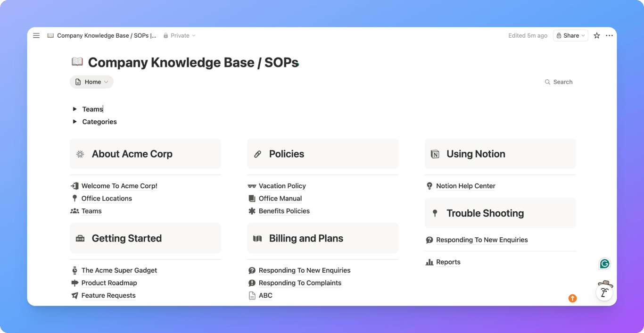Click the Using Notion logo icon

(435, 154)
